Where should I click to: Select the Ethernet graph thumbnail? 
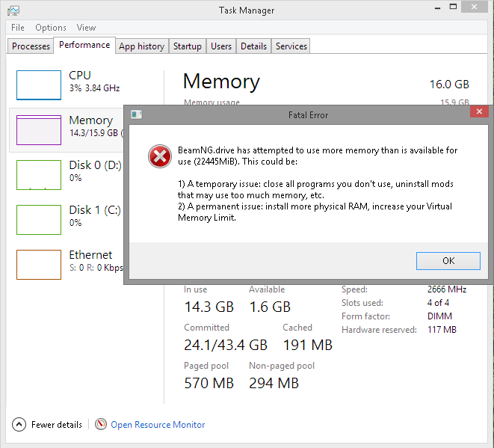click(x=39, y=265)
